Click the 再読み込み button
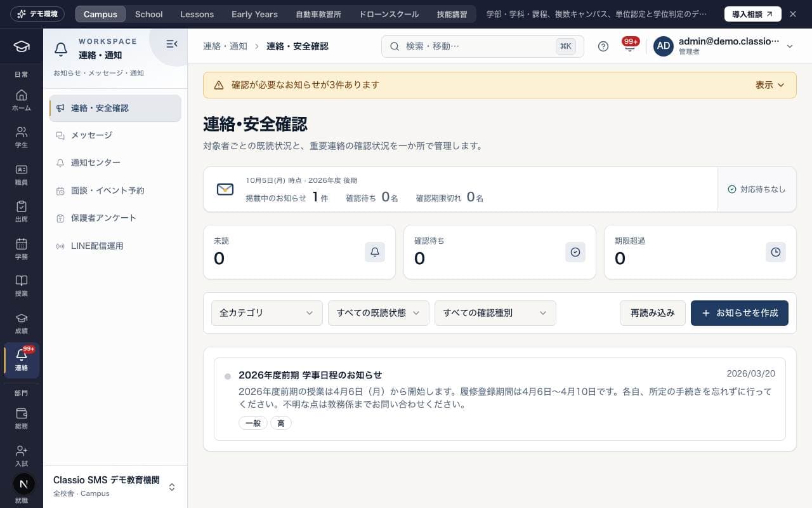This screenshot has height=508, width=812. pyautogui.click(x=653, y=313)
